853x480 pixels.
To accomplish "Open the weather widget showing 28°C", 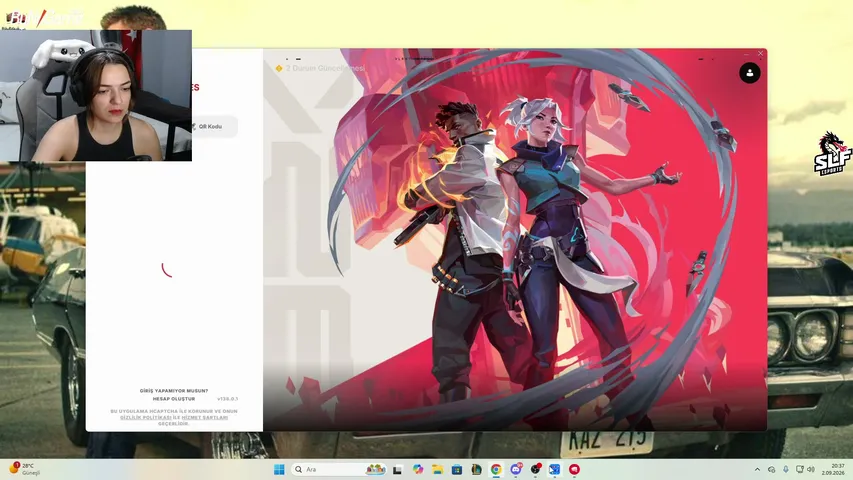I will click(26, 469).
